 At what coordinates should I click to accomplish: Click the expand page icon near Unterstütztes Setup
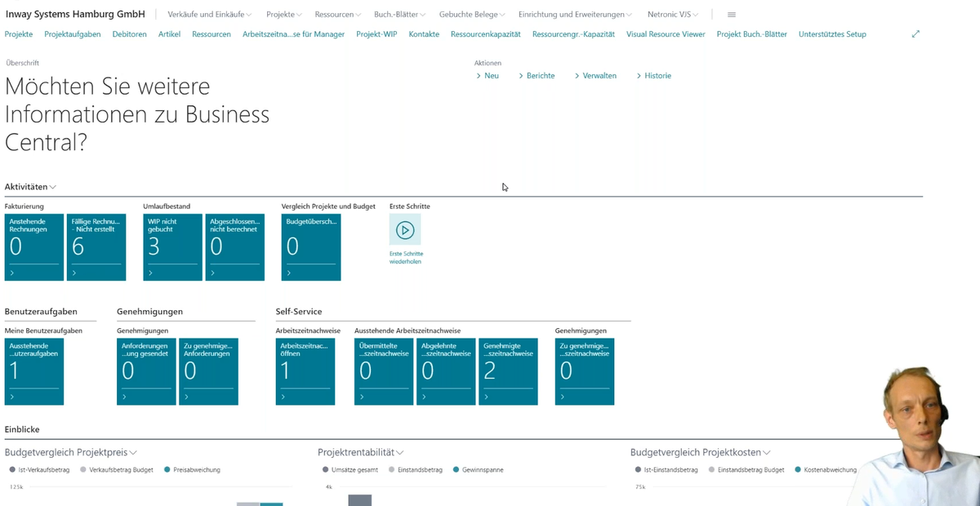[915, 34]
